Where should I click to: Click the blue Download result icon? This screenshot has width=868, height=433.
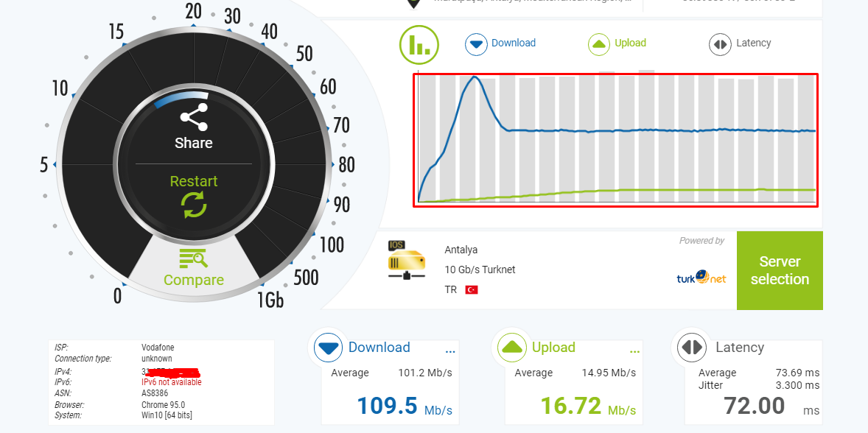(x=329, y=348)
